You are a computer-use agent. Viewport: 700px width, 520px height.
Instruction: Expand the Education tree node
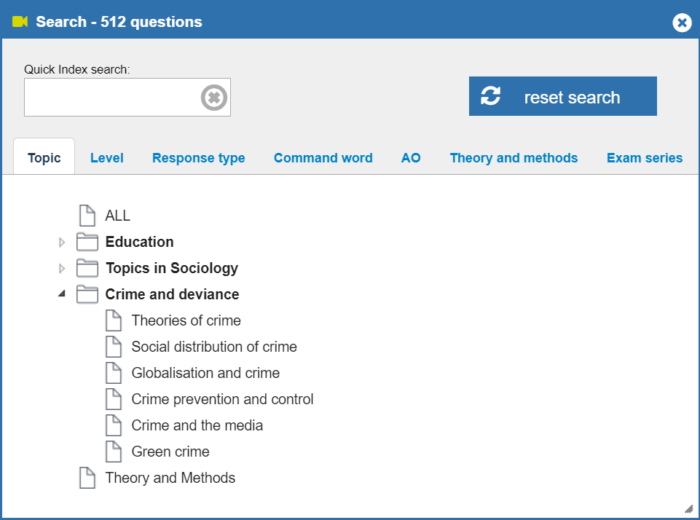(62, 242)
